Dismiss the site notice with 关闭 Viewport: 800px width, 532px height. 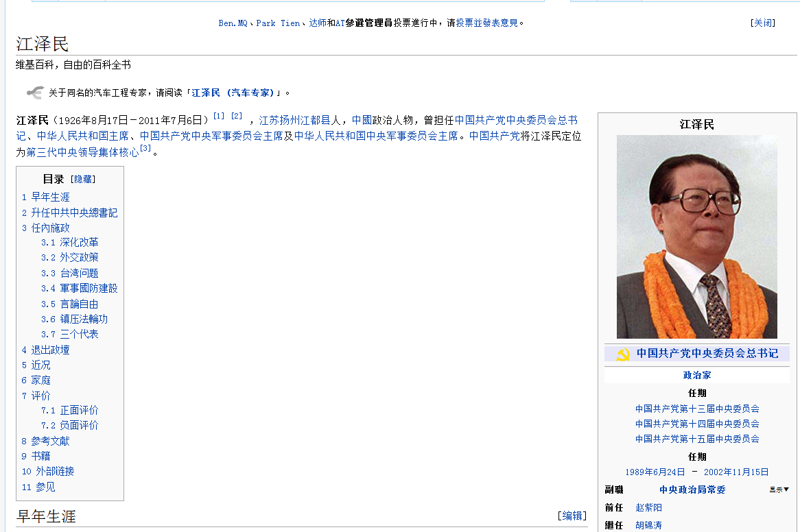[x=763, y=23]
